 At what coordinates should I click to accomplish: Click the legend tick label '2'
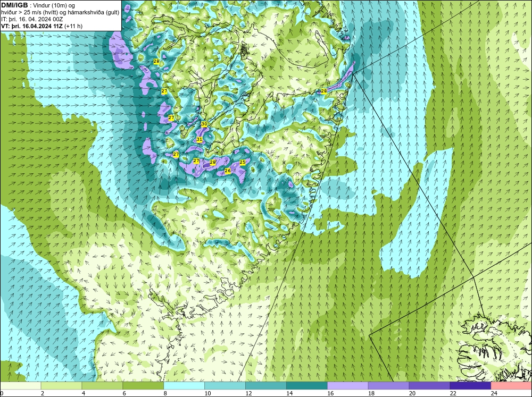tap(43, 393)
